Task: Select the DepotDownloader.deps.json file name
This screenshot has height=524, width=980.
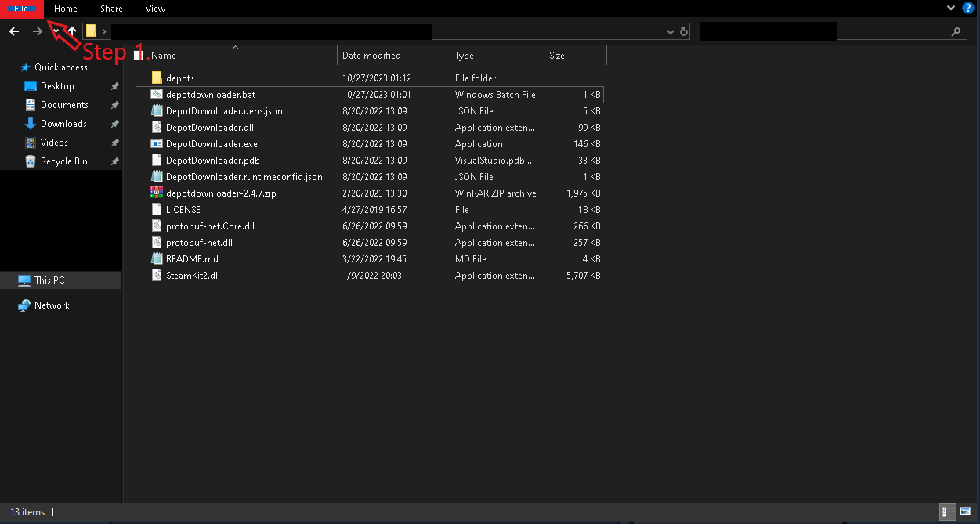Action: [x=224, y=111]
